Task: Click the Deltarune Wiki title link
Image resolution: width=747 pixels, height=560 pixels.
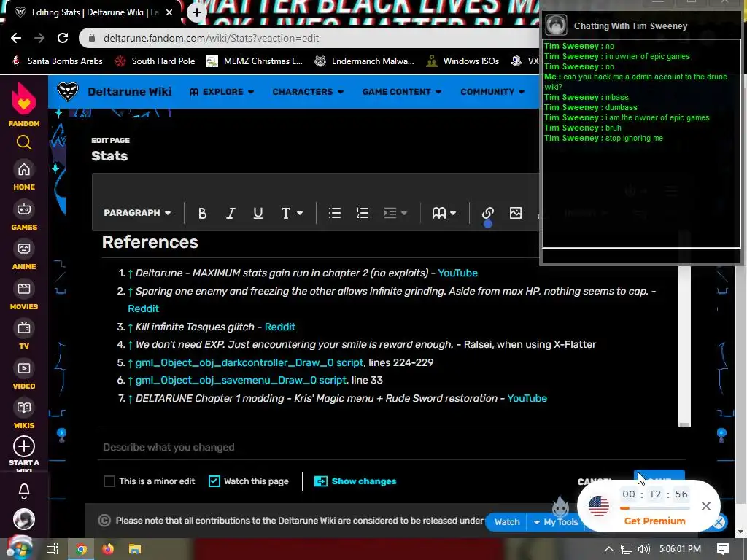Action: (x=130, y=91)
